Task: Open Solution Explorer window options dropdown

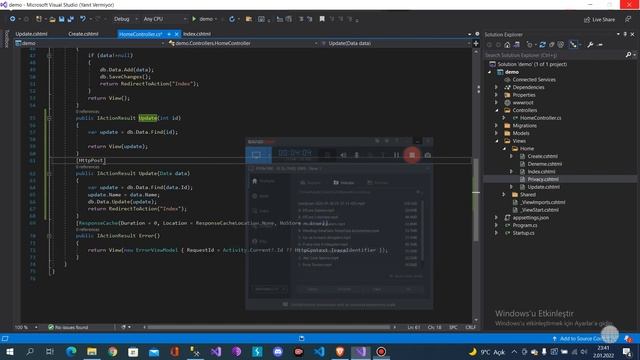Action: pyautogui.click(x=618, y=34)
